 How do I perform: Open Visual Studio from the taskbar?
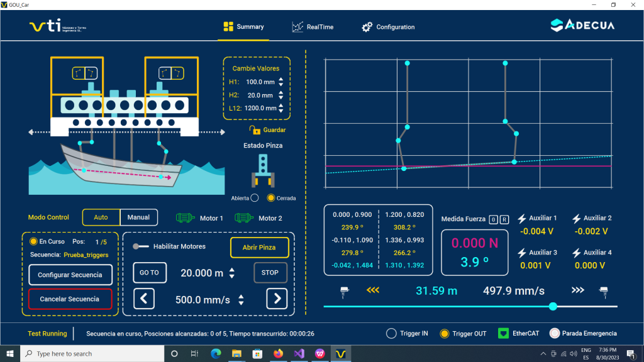[x=299, y=353]
